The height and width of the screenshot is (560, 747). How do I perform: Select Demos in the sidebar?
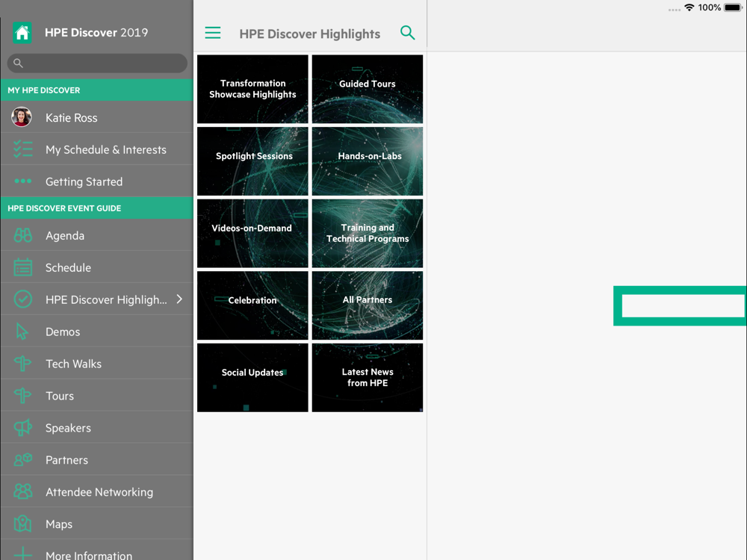(x=97, y=332)
